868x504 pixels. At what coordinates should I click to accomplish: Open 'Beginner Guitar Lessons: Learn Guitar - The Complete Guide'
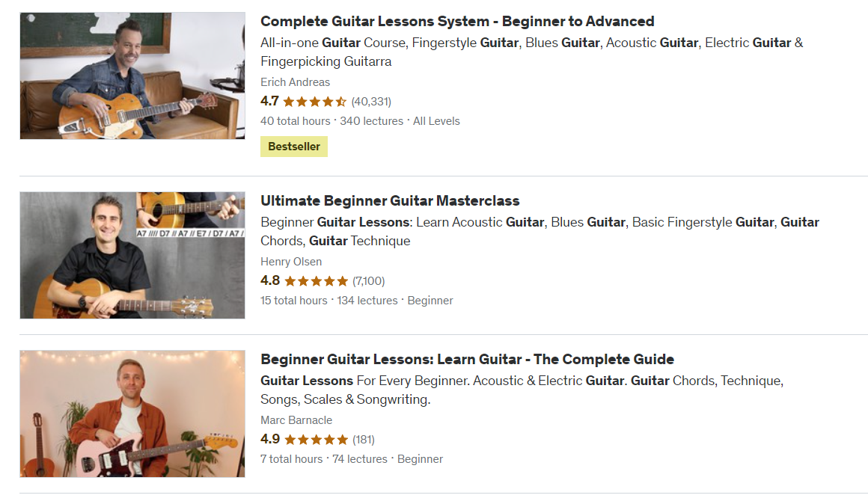[467, 360]
